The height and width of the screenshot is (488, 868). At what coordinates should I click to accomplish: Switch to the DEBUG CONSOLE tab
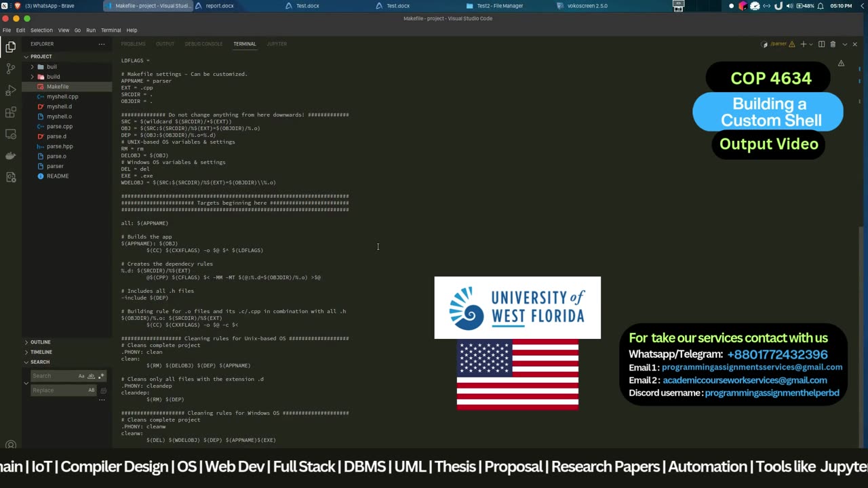point(203,44)
